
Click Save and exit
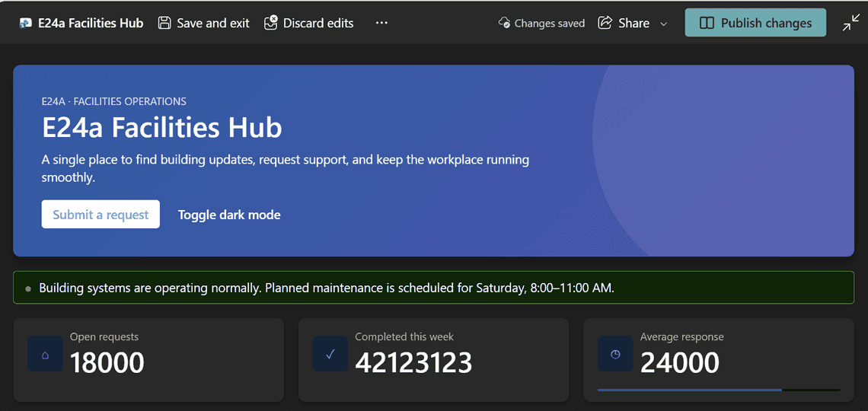204,24
